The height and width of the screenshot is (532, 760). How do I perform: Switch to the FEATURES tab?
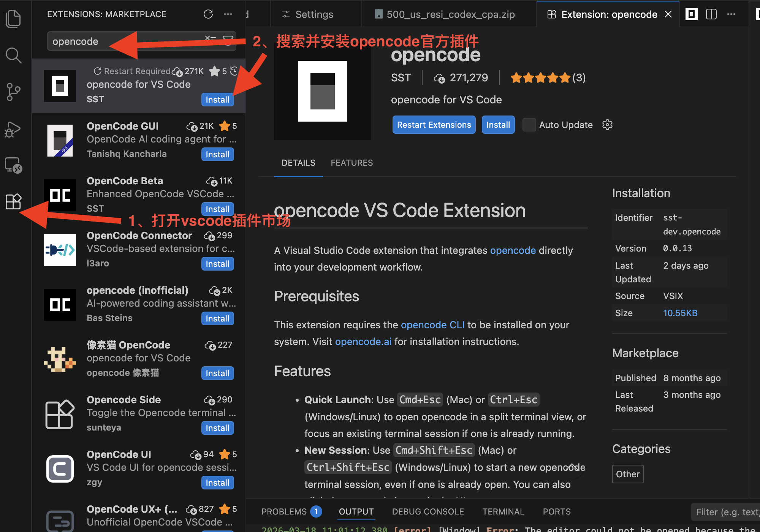pyautogui.click(x=351, y=163)
